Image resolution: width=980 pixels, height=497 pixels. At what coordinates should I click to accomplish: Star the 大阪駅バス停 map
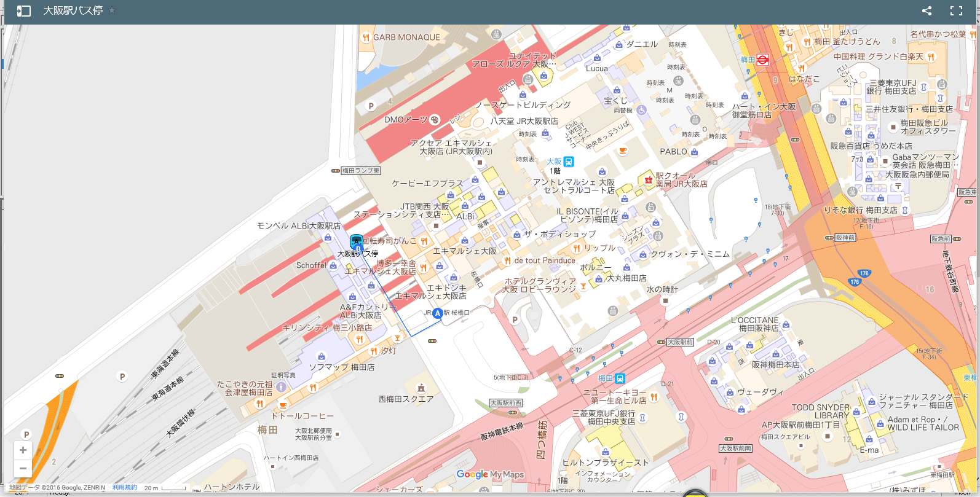[112, 10]
